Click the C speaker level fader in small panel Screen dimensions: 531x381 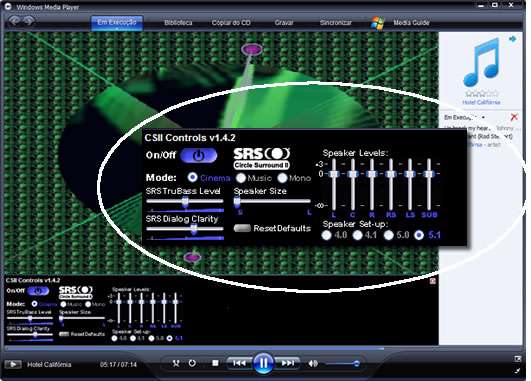[x=130, y=308]
